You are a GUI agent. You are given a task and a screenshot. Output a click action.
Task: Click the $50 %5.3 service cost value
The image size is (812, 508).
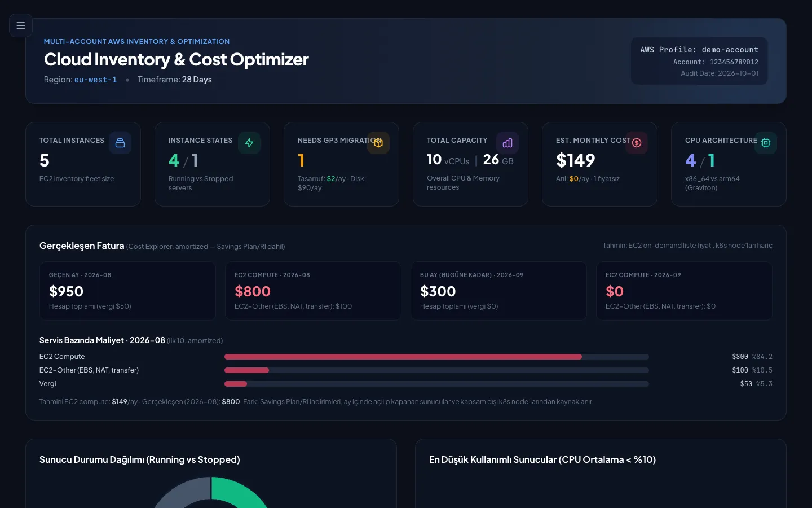pos(756,384)
